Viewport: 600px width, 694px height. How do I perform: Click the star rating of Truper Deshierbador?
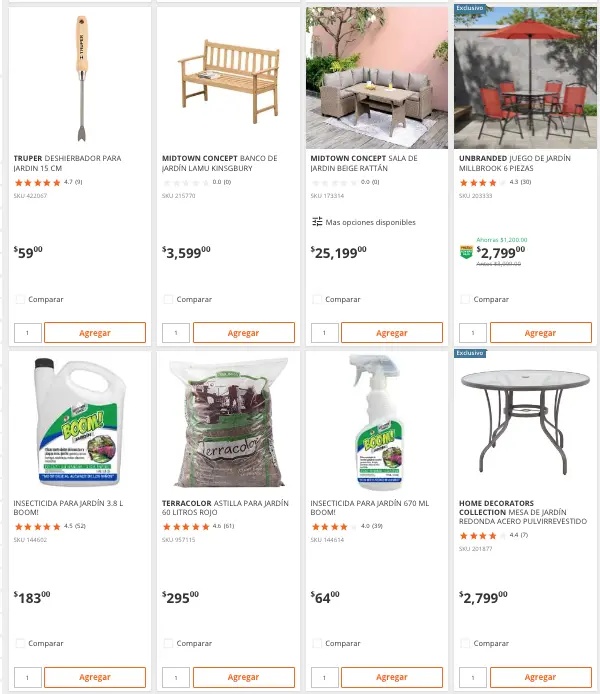tap(37, 183)
